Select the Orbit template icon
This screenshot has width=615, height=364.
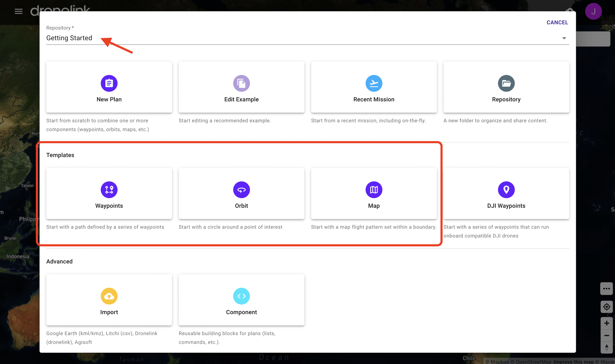(x=241, y=190)
